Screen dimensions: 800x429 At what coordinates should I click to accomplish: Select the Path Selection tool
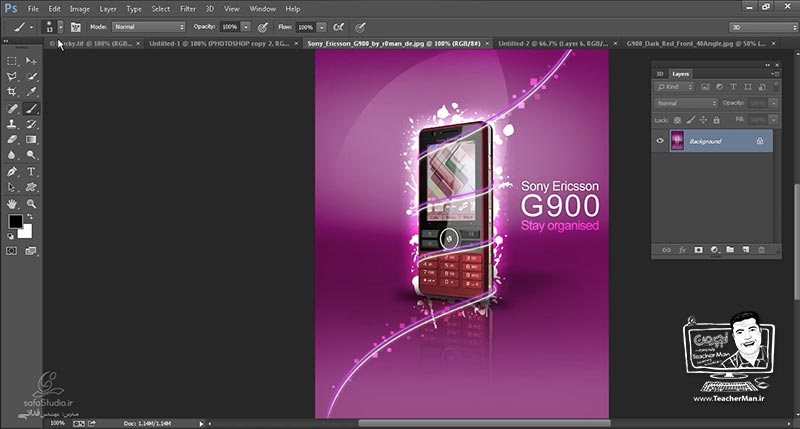pyautogui.click(x=12, y=187)
